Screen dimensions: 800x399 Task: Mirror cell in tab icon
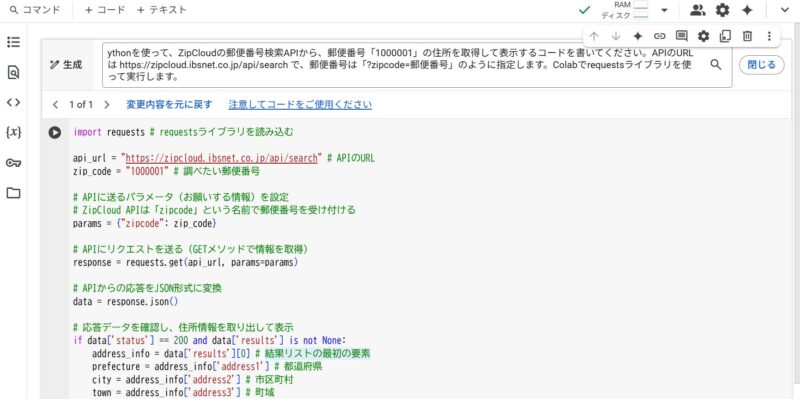[725, 36]
